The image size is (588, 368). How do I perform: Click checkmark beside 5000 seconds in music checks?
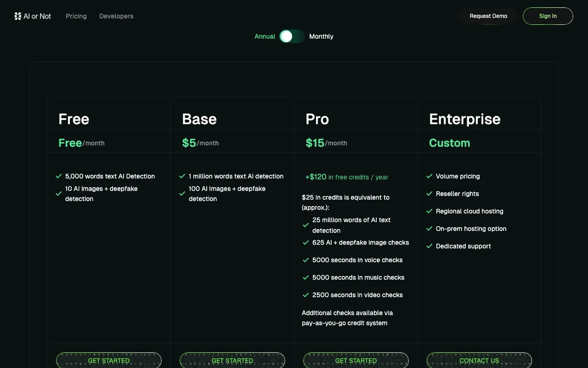pyautogui.click(x=306, y=277)
